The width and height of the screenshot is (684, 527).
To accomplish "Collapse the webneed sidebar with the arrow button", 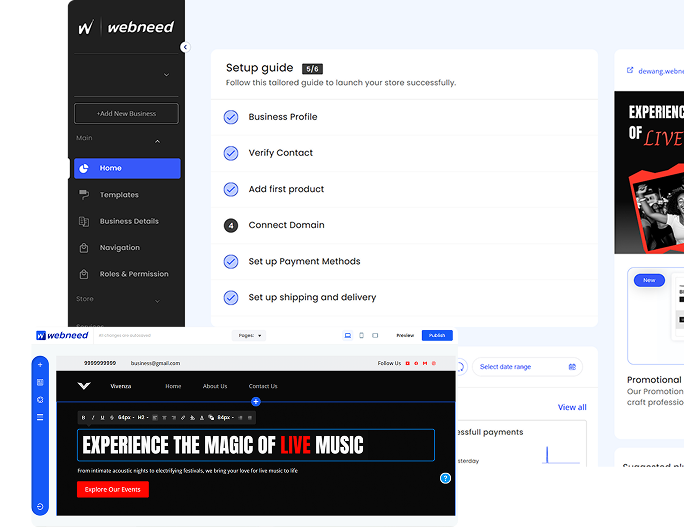I will [185, 47].
